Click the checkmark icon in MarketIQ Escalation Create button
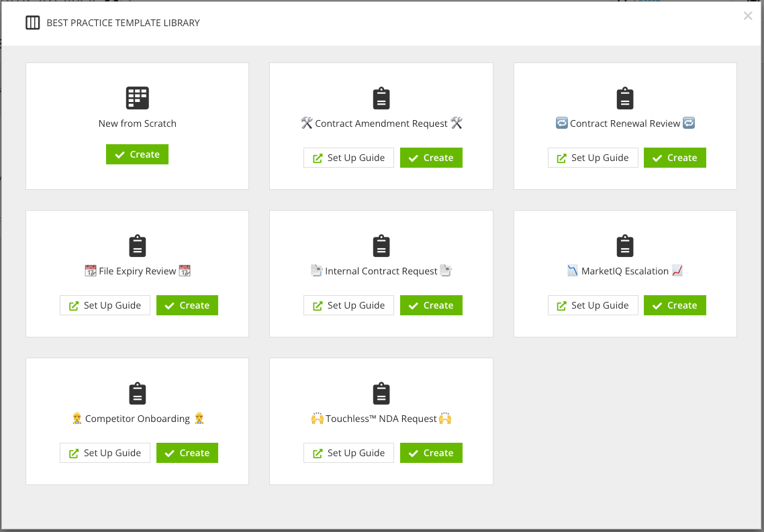Viewport: 764px width, 532px height. click(x=657, y=305)
